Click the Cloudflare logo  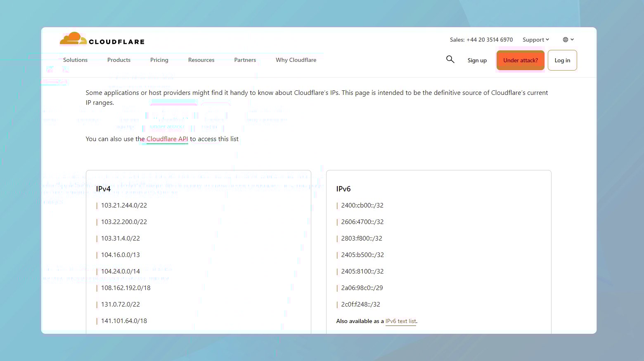102,40
